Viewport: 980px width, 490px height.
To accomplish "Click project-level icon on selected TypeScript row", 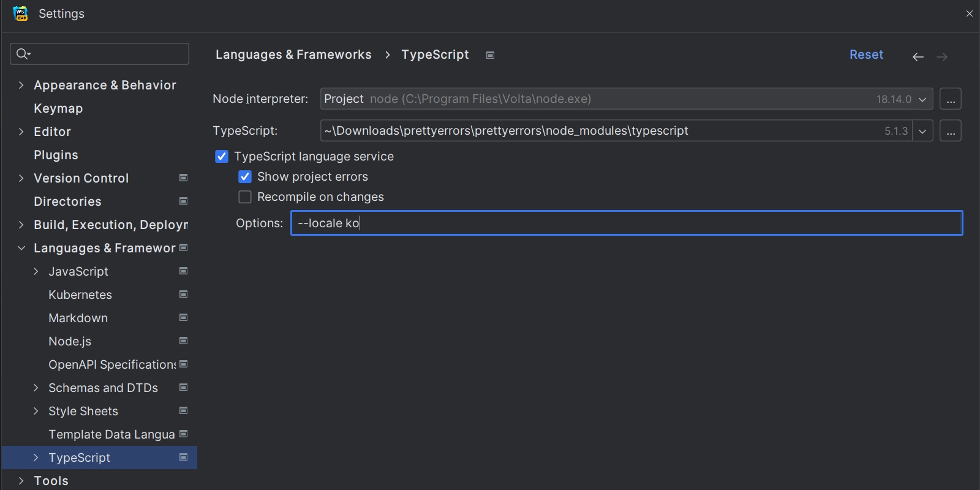I will (183, 457).
